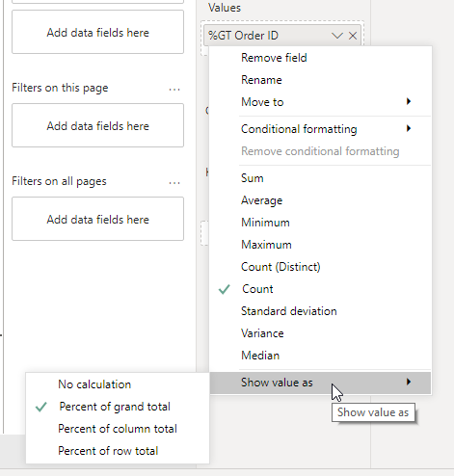This screenshot has height=476, width=454.
Task: Click filter drop area under Filters on this page
Action: point(97,125)
